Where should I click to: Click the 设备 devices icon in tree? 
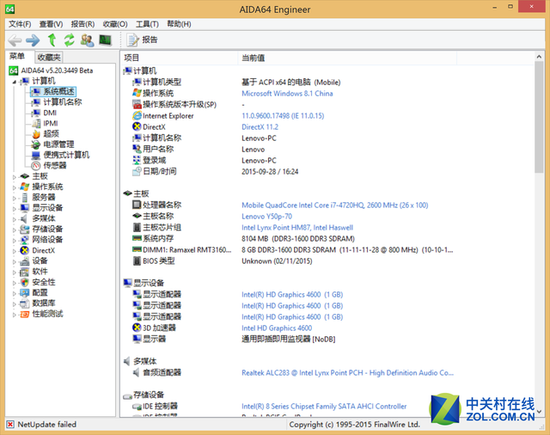(x=25, y=261)
